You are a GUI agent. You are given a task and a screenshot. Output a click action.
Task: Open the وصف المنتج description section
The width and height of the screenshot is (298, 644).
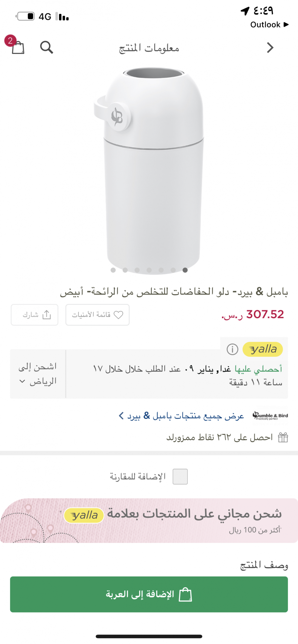[264, 565]
